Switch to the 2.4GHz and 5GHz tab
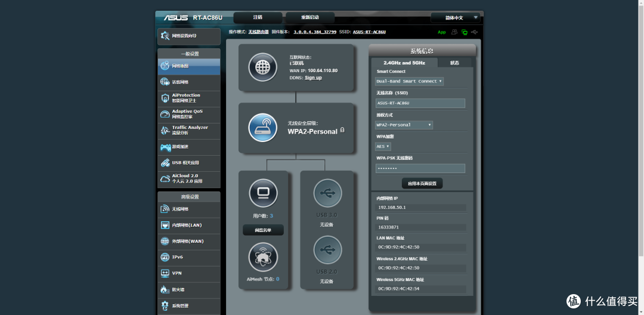This screenshot has height=315, width=644. pos(404,63)
